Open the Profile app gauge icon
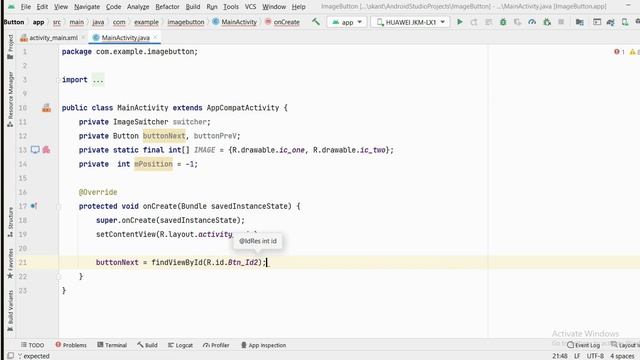Screen dimensions: 640x360 click(532, 22)
